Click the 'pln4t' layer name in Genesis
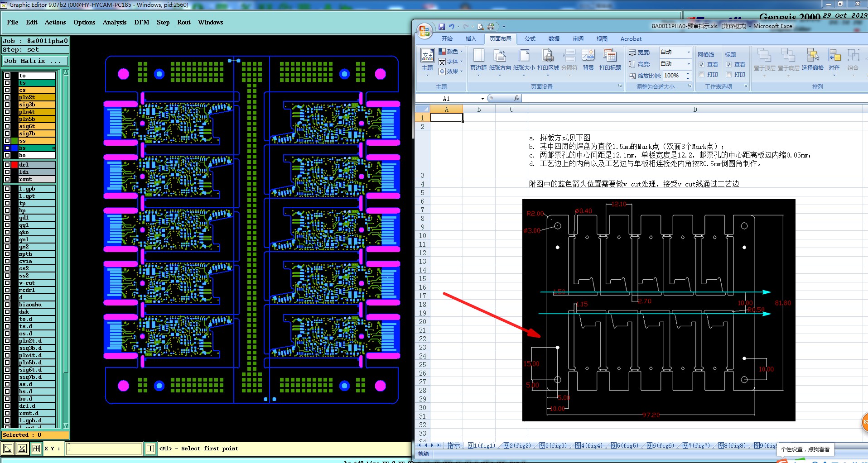Screen dimensions: 868x463 (x=37, y=112)
